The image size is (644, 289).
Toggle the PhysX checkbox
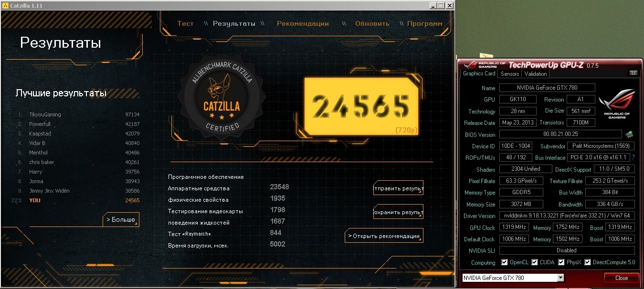pos(561,262)
